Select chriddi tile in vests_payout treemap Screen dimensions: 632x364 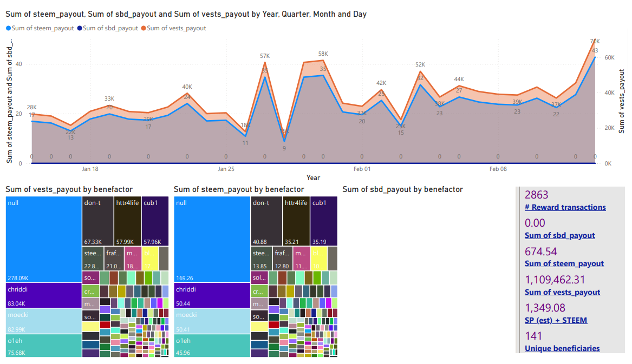(43, 295)
